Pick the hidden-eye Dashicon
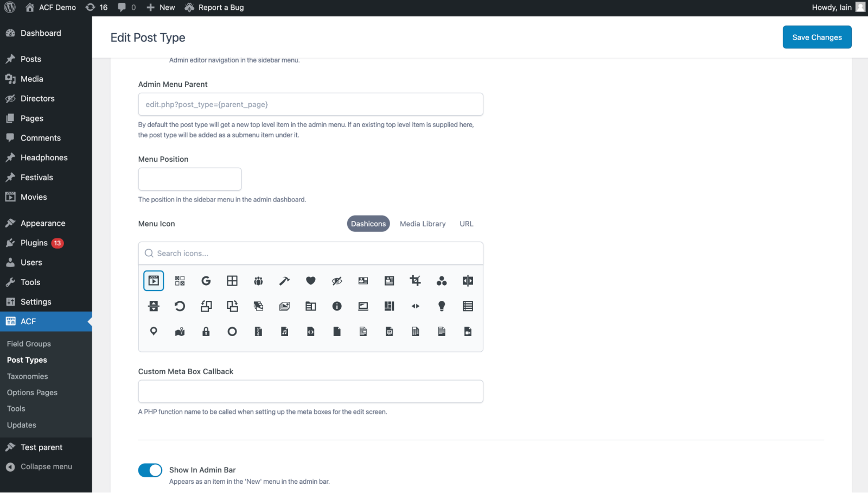Image resolution: width=868 pixels, height=493 pixels. [337, 281]
